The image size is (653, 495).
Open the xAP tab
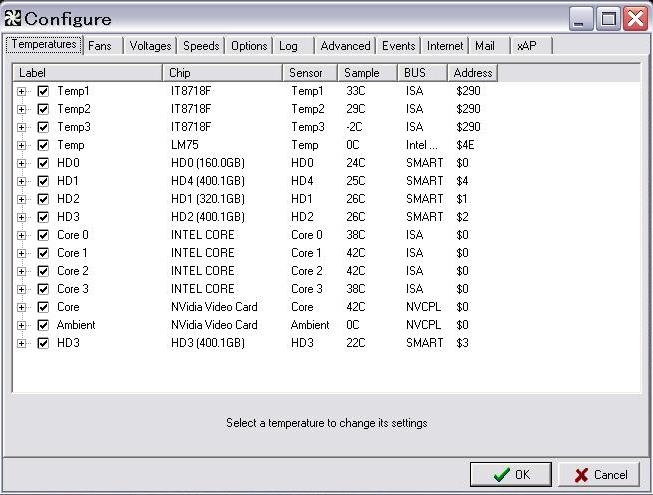coord(531,45)
